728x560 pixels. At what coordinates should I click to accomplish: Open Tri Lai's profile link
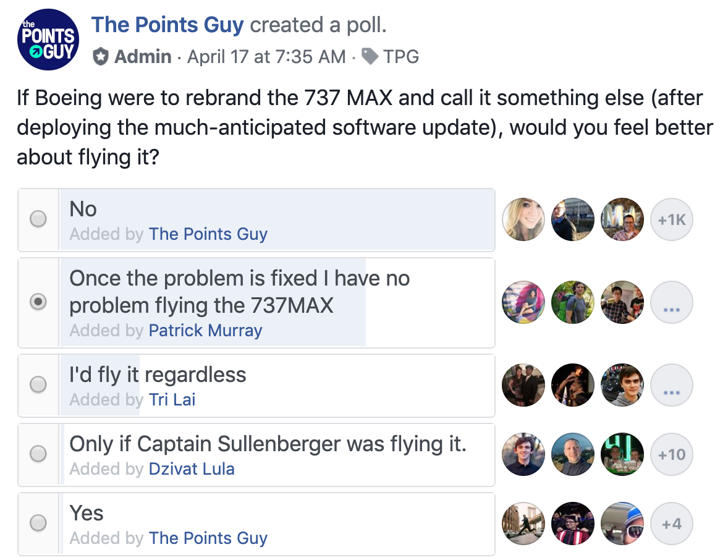172,400
